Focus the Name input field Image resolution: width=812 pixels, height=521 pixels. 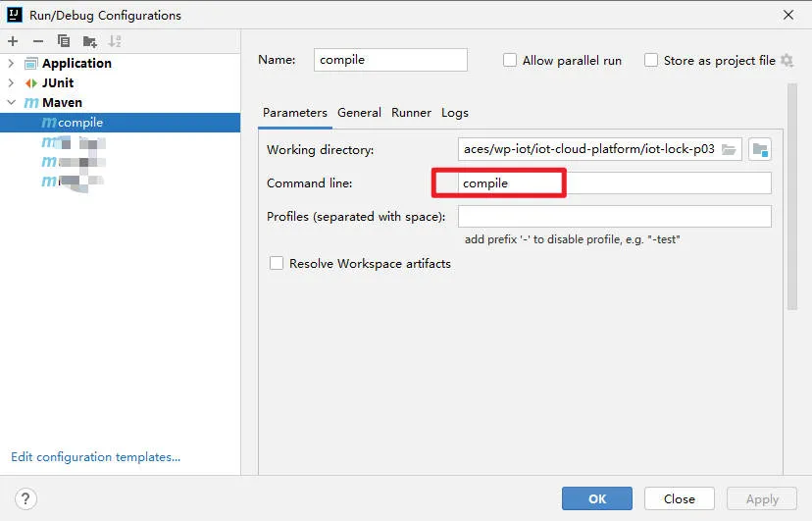(x=390, y=60)
